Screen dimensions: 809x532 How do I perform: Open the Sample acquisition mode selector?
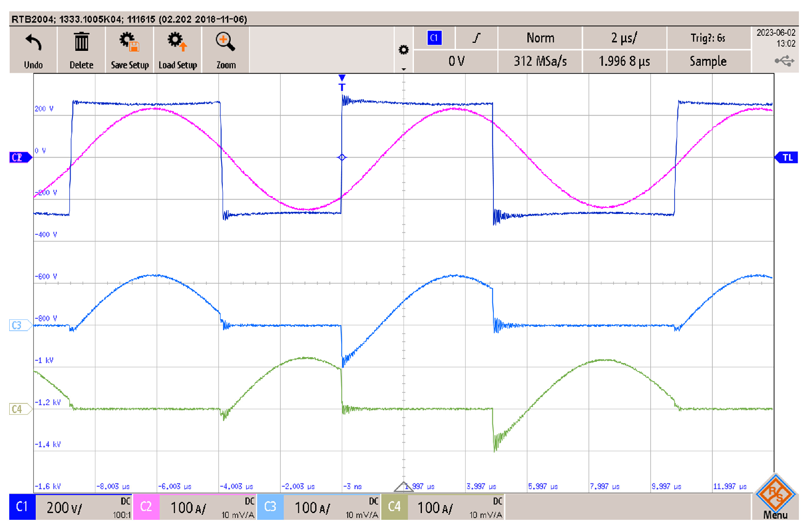tap(708, 61)
